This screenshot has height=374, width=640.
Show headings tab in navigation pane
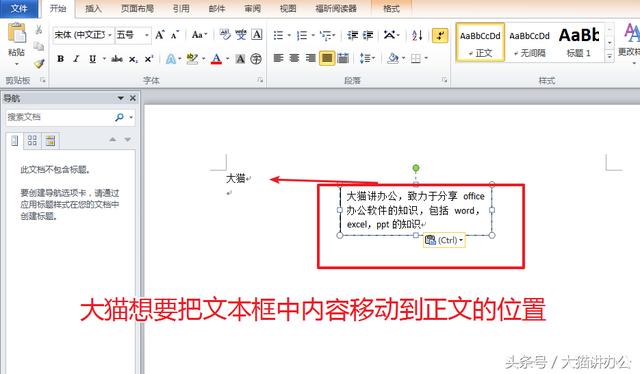coord(15,141)
